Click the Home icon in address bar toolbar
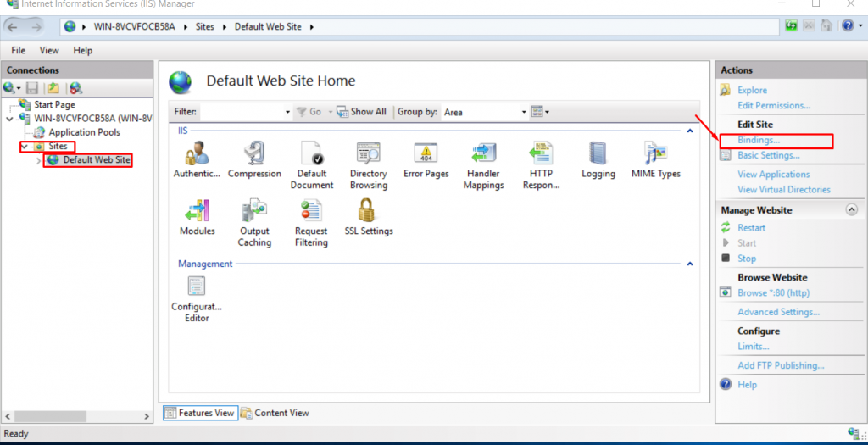The height and width of the screenshot is (445, 868). pyautogui.click(x=826, y=26)
